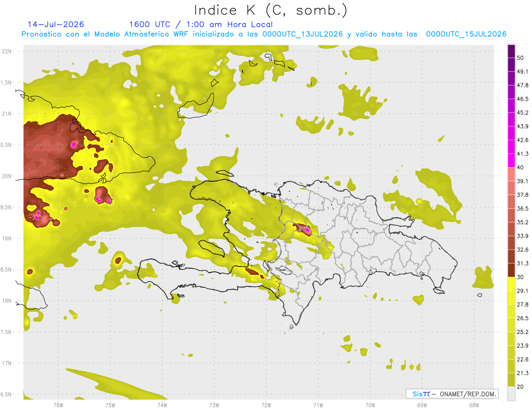This screenshot has height=411, width=532.
Task: Click the colorbar value label 43.9
Action: coord(523,126)
